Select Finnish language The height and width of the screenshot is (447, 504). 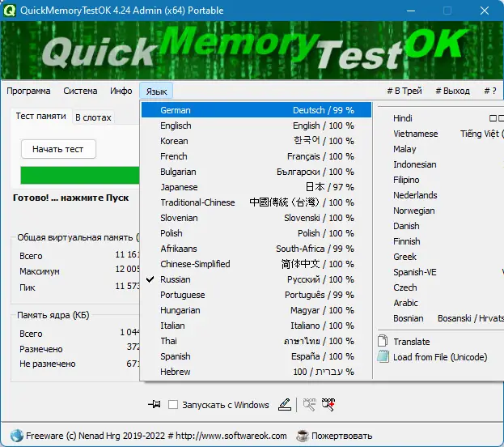click(x=440, y=241)
